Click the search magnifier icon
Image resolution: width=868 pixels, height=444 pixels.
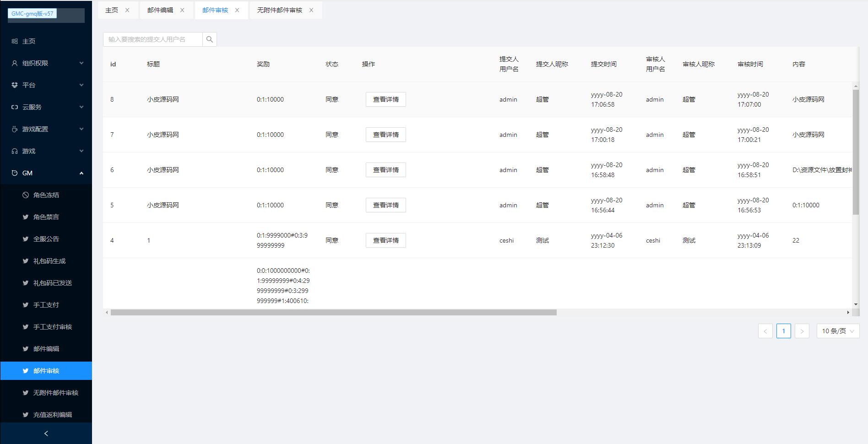click(210, 39)
